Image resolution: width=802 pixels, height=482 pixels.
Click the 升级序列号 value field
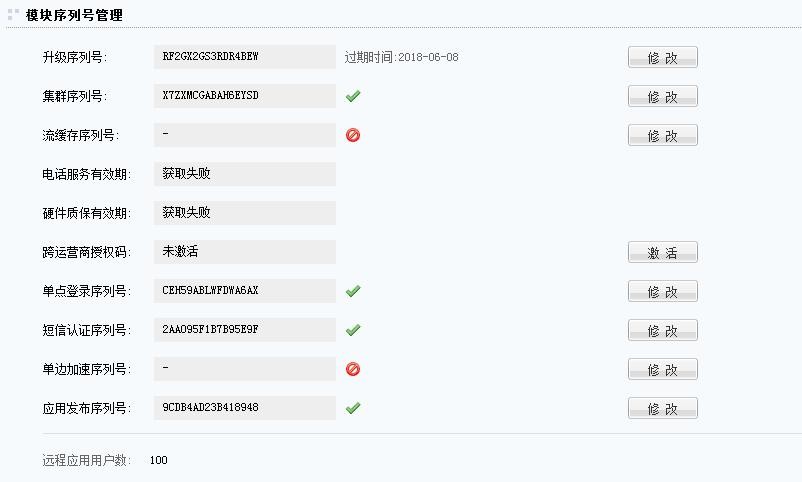(x=245, y=57)
